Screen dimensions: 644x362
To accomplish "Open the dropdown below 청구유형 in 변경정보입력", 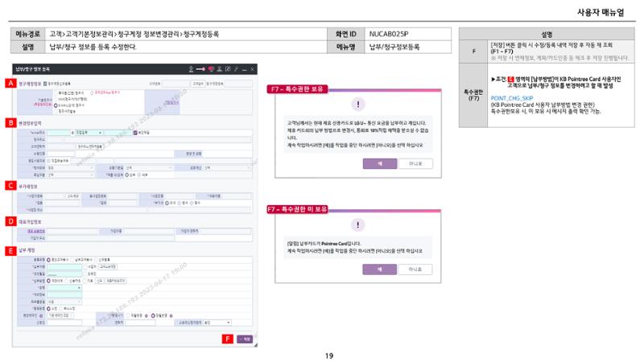I will coord(71,175).
